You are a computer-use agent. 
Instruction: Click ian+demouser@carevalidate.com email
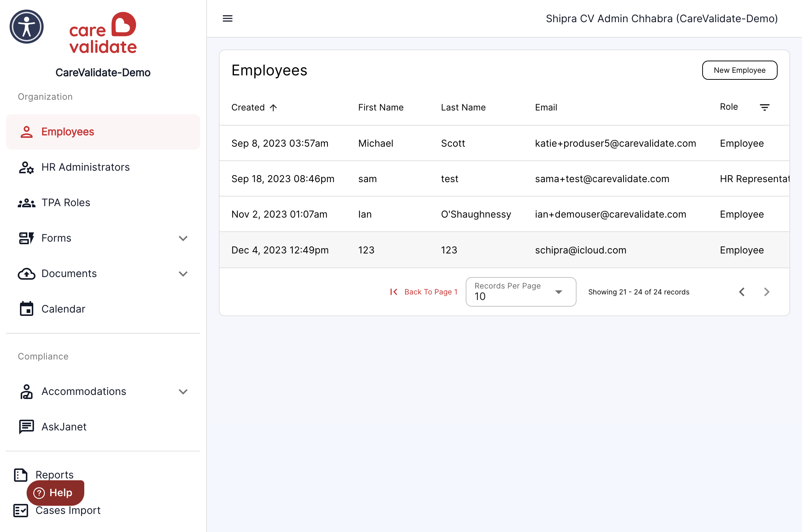[611, 214]
